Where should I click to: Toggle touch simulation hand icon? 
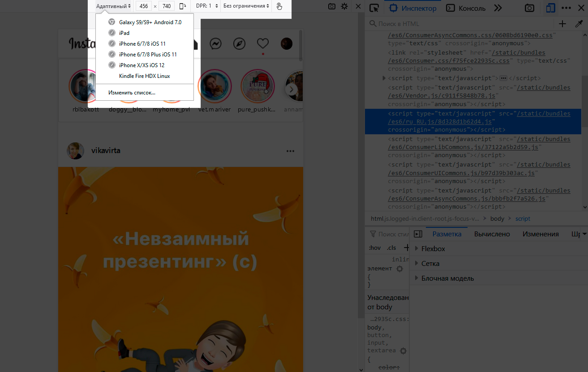[279, 6]
